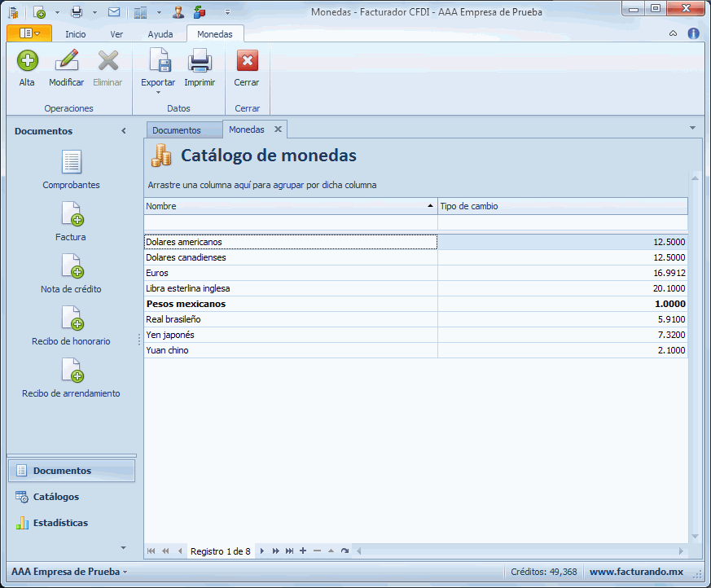Click the red Cerrar icon in ribbon
The image size is (711, 588).
[x=247, y=62]
